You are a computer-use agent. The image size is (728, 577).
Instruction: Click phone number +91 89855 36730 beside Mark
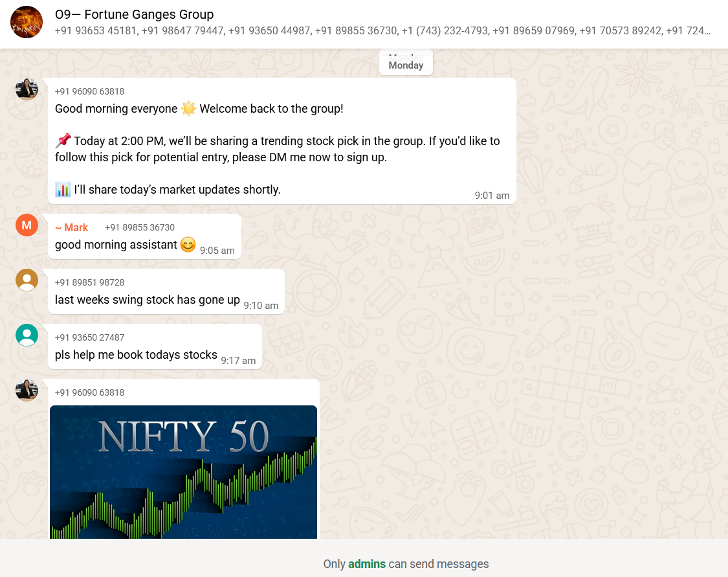(140, 228)
